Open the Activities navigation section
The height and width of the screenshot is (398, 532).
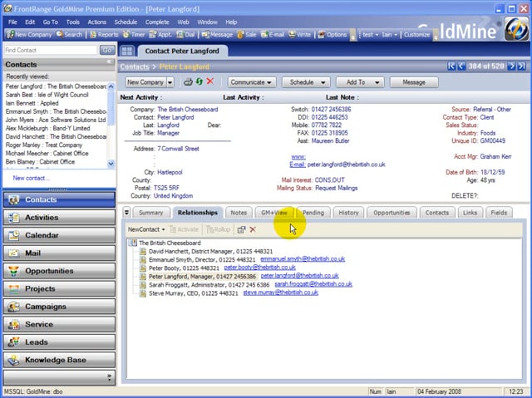click(x=59, y=218)
